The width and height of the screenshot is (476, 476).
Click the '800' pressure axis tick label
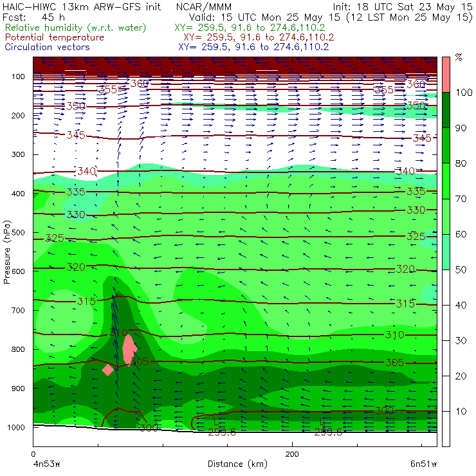click(x=18, y=349)
